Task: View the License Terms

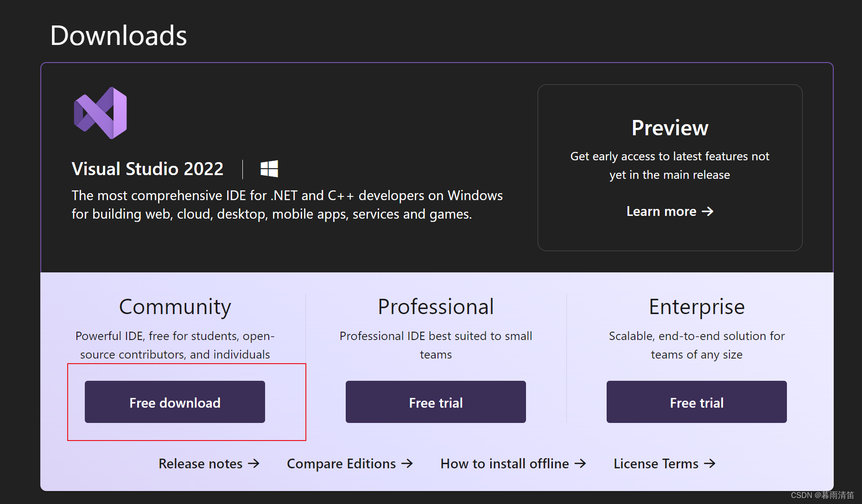Action: tap(655, 463)
